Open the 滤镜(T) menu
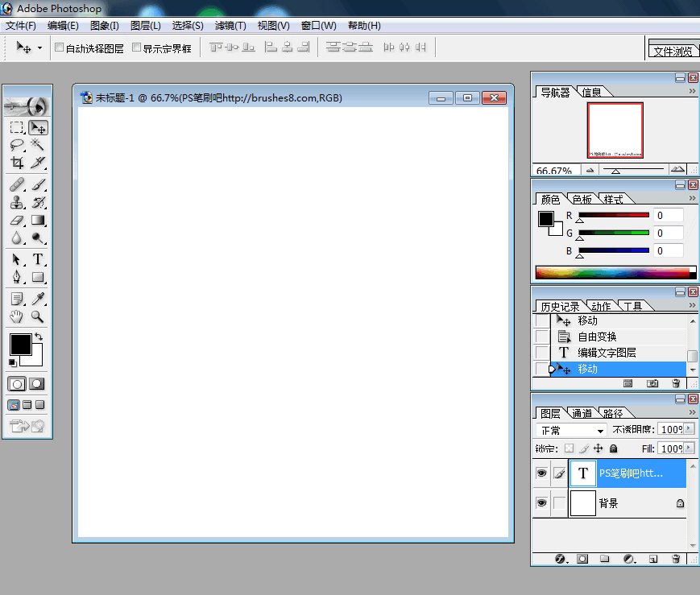This screenshot has width=700, height=595. [x=230, y=26]
